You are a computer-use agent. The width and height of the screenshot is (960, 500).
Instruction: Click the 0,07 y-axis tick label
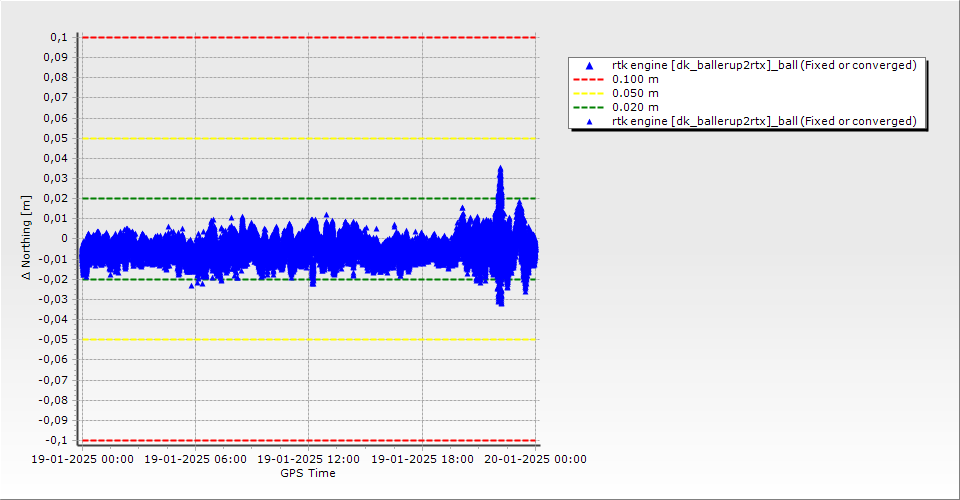pos(56,98)
